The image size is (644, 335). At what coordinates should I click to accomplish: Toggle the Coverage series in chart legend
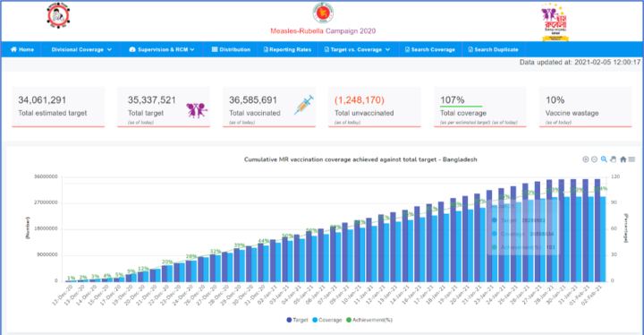(327, 320)
